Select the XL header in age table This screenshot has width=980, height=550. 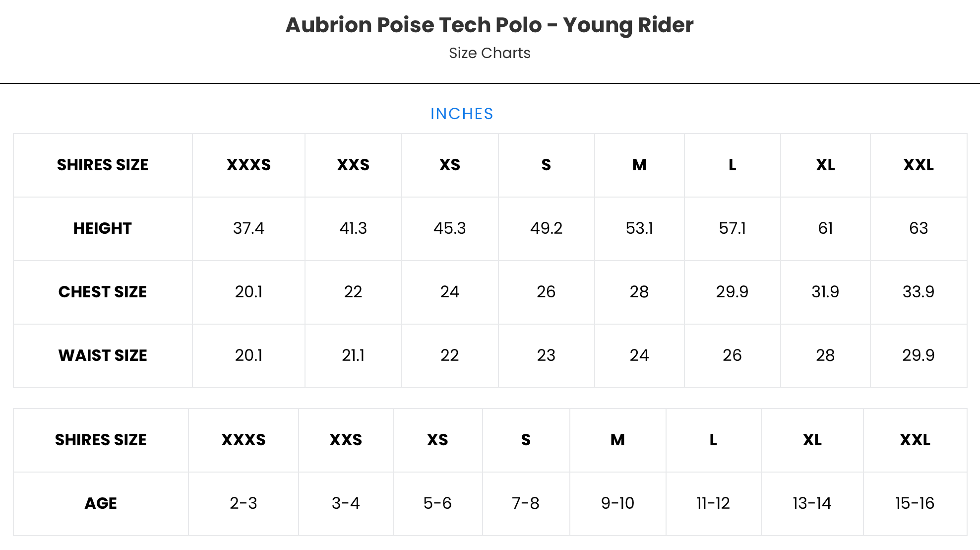tap(812, 440)
